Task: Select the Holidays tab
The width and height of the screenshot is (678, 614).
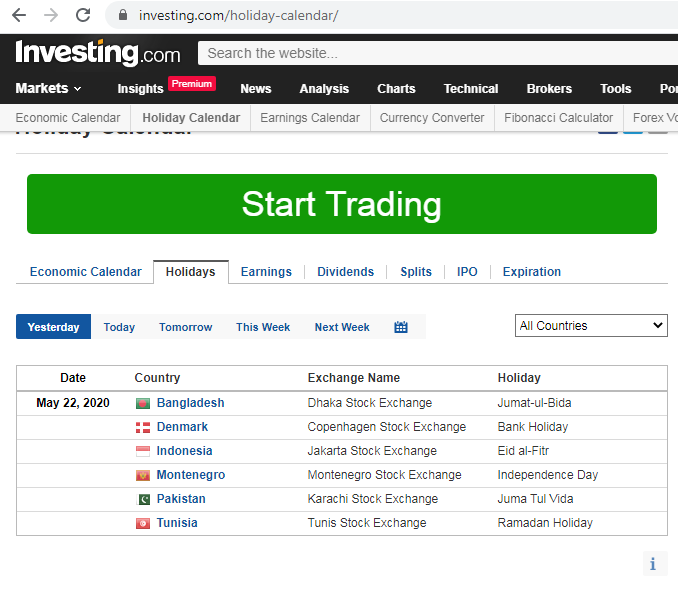Action: coord(191,272)
